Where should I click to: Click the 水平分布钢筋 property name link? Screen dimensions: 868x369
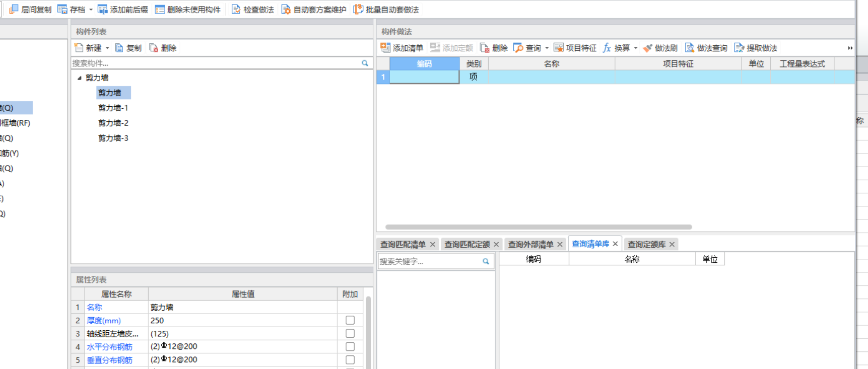(109, 347)
